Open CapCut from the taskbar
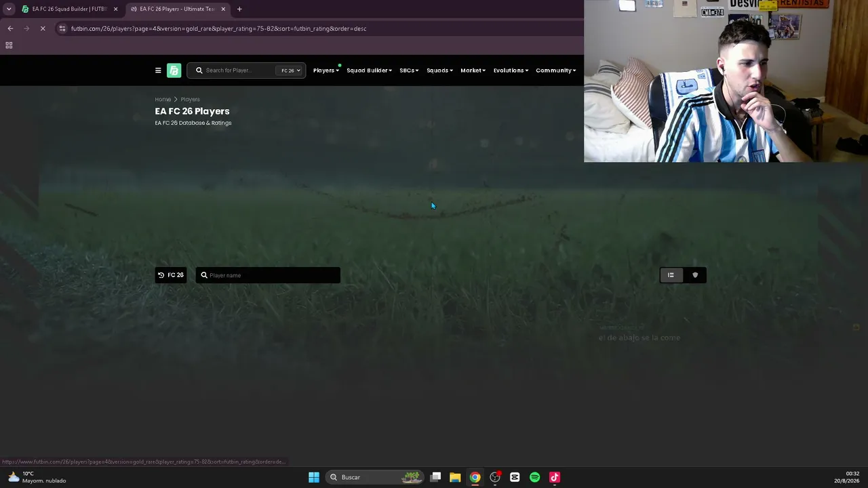This screenshot has width=868, height=488. pos(515,477)
